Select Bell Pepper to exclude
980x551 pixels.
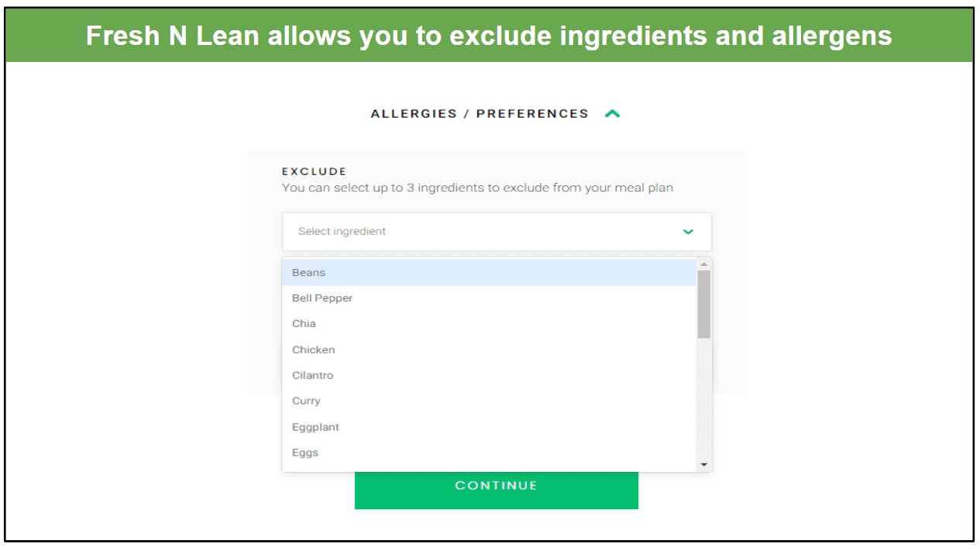(322, 298)
